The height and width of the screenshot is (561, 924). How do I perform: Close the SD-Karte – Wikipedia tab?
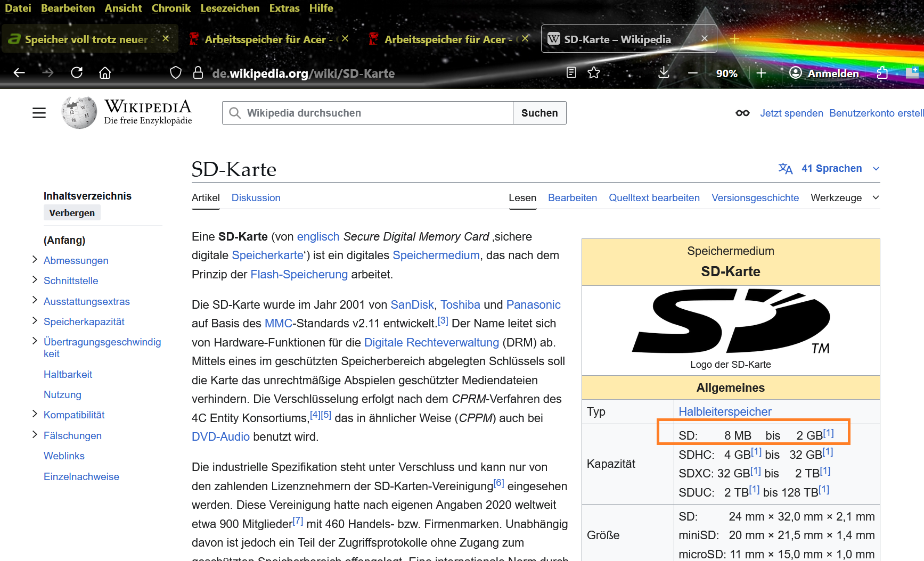(704, 38)
